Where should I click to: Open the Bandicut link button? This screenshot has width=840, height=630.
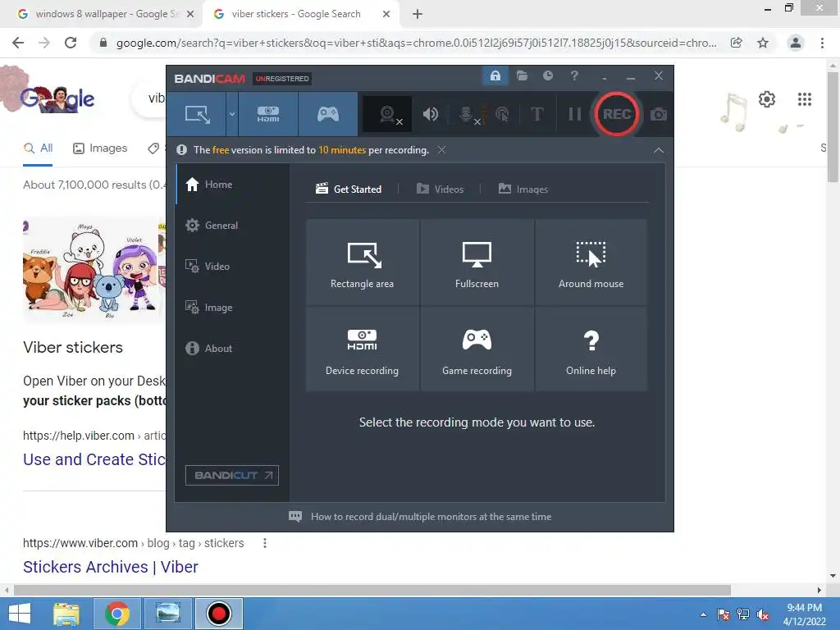[232, 475]
